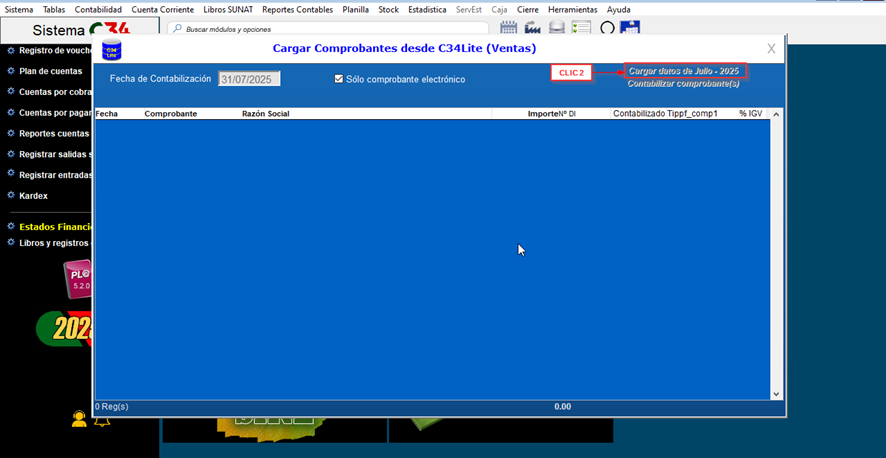Toggle the Sólo comprobante electrónico checkbox

(339, 79)
